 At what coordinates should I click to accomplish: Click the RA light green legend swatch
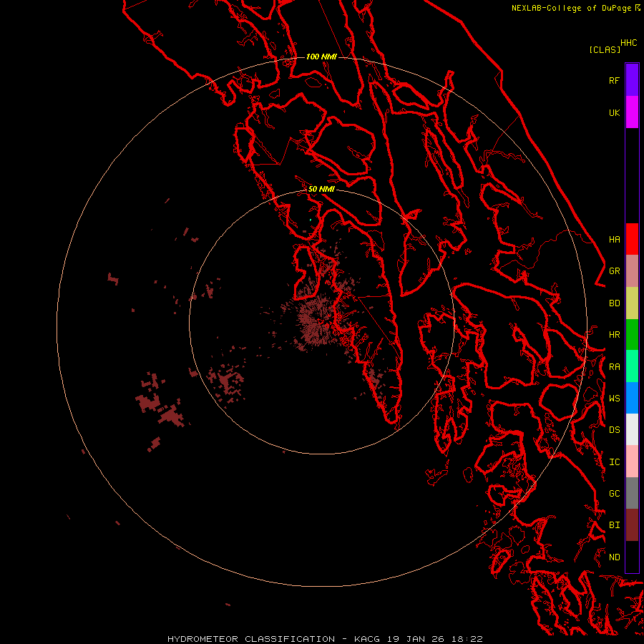(x=632, y=366)
